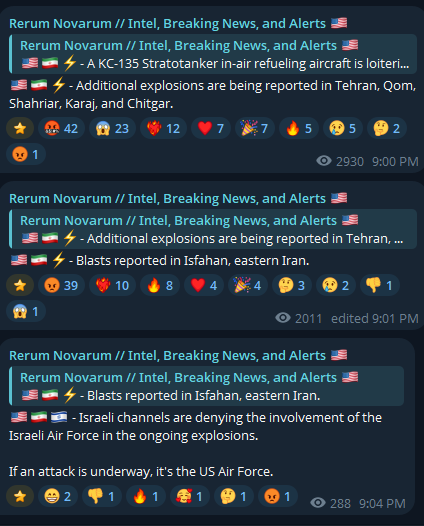This screenshot has width=424, height=526.
Task: Open quoted reply about Blasts reported in Isfahan
Action: [206, 386]
